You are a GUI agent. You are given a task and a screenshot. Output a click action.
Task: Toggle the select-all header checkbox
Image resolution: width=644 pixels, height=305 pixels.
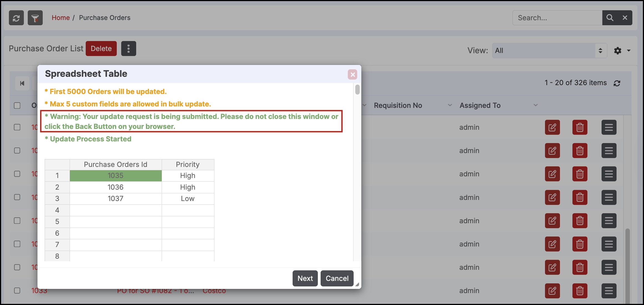point(17,106)
